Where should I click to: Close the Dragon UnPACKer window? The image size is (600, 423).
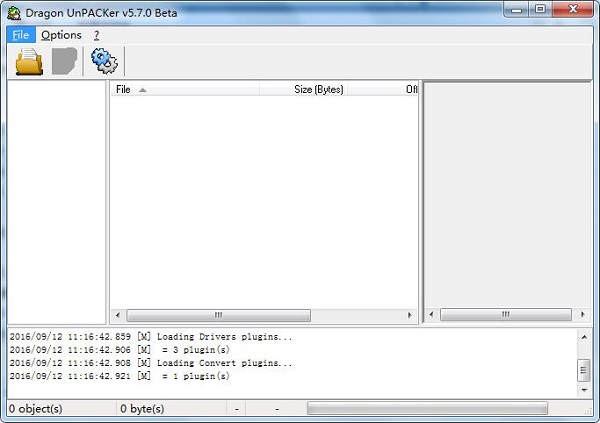pos(573,10)
